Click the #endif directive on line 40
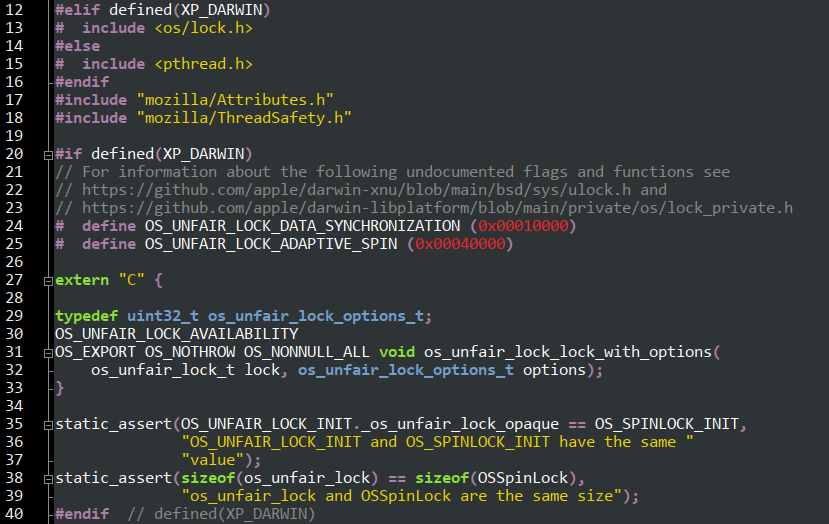Viewport: 829px width, 524px height. coord(82,513)
